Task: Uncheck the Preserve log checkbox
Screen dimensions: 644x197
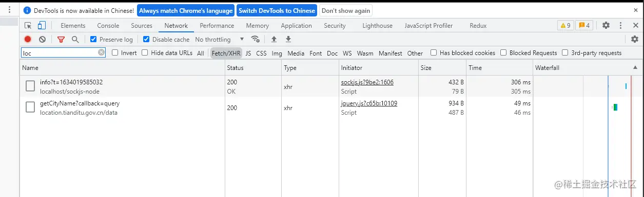Action: point(93,39)
